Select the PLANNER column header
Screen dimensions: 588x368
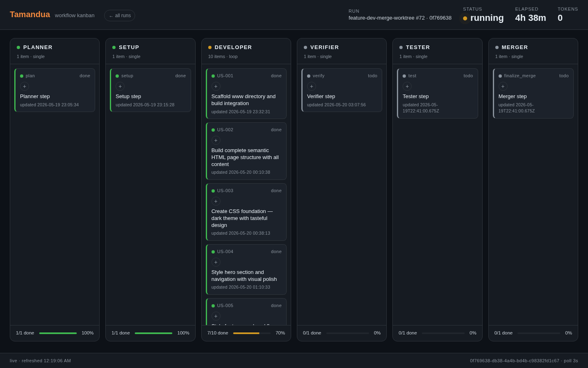[38, 47]
